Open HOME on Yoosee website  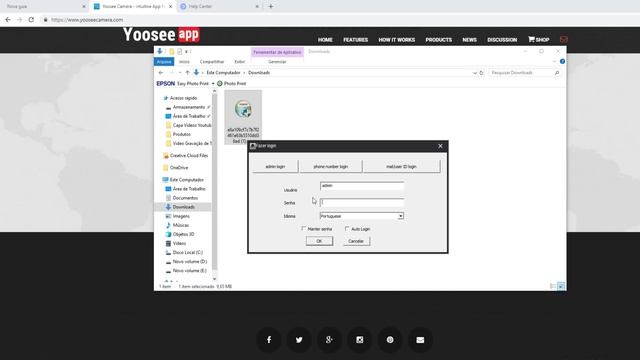tap(325, 40)
